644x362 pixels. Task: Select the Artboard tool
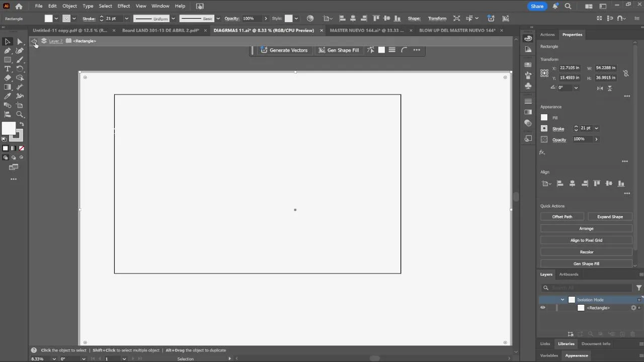20,105
